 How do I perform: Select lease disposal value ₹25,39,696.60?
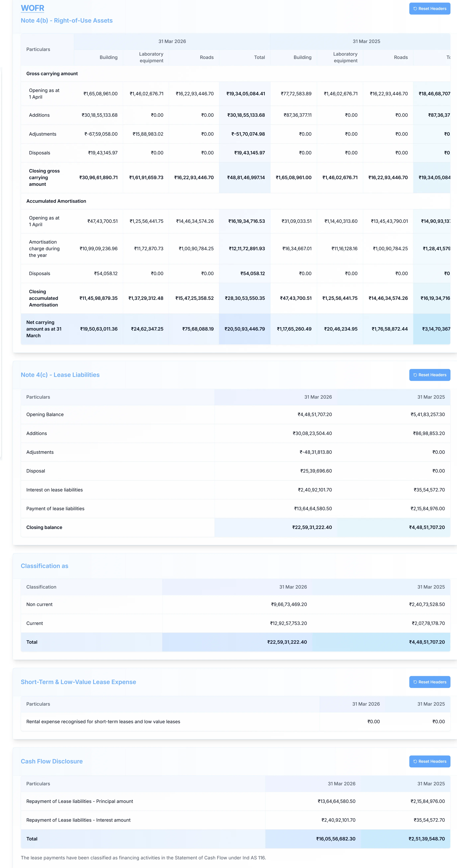(316, 471)
